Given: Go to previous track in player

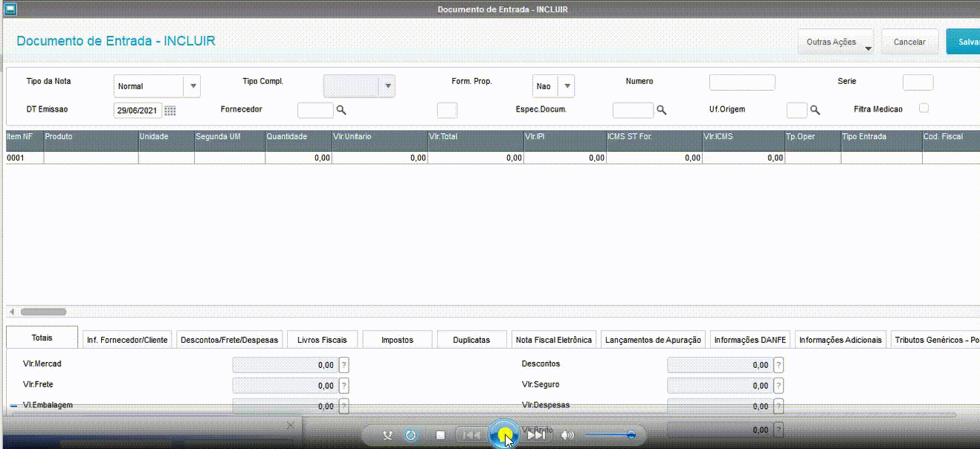Looking at the screenshot, I should (x=471, y=435).
